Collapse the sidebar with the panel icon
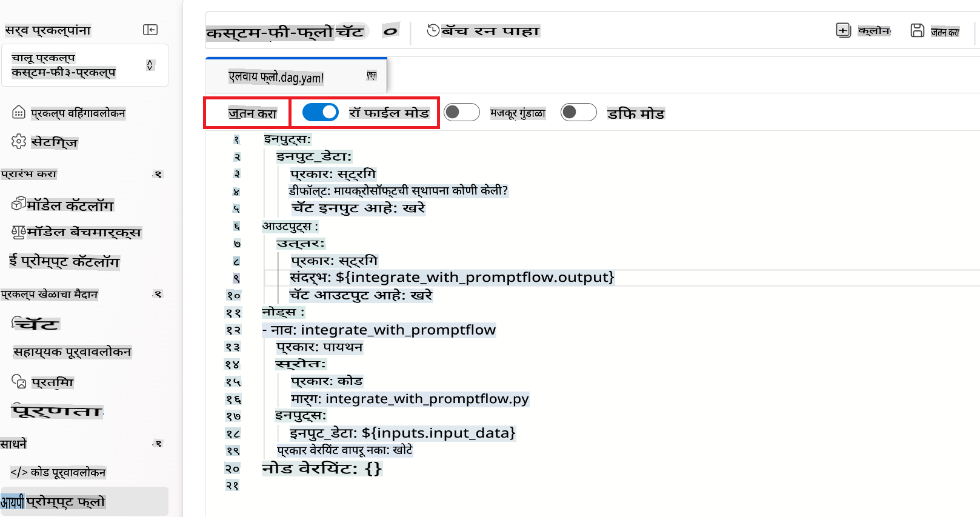 point(150,30)
